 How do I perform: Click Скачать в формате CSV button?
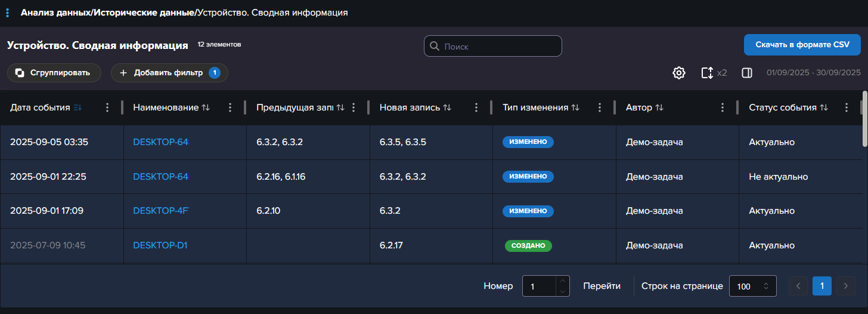802,45
